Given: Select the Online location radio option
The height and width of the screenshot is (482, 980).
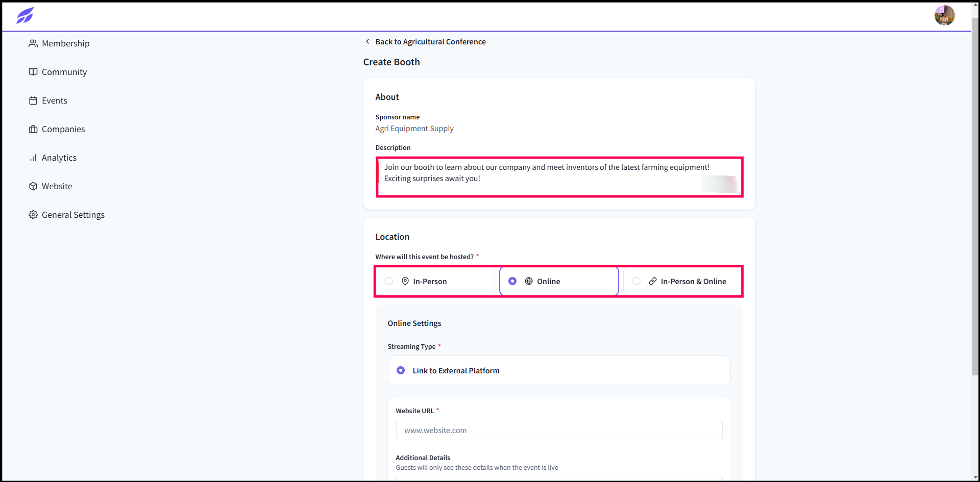Looking at the screenshot, I should (x=559, y=281).
